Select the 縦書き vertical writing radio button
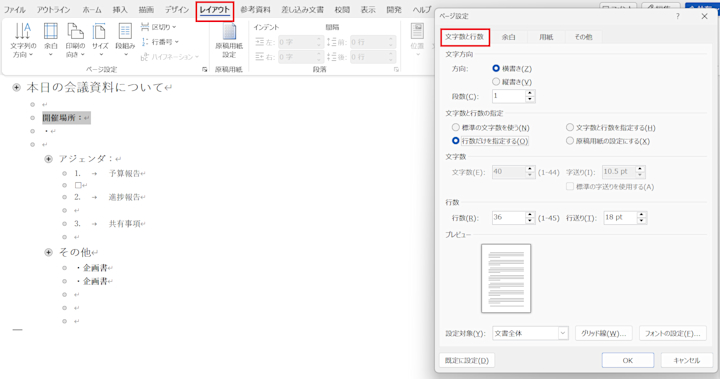This screenshot has height=379, width=720. [x=496, y=82]
